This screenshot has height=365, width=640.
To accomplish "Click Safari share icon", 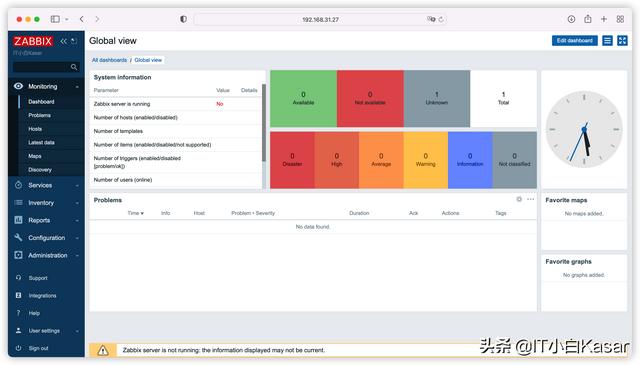I will pyautogui.click(x=587, y=18).
